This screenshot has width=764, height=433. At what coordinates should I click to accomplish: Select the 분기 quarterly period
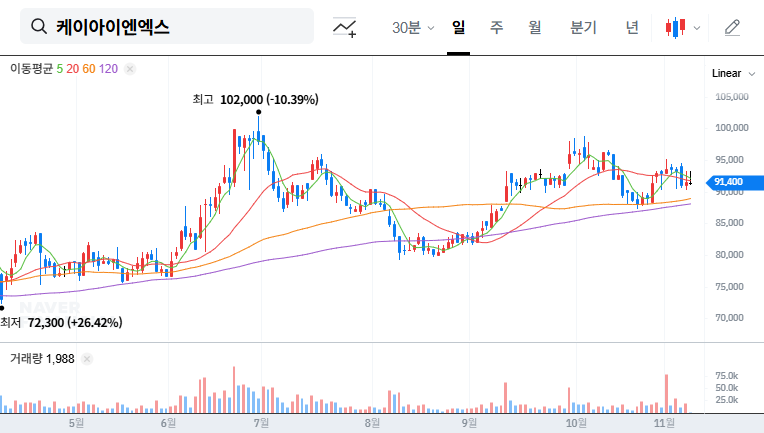tap(583, 27)
